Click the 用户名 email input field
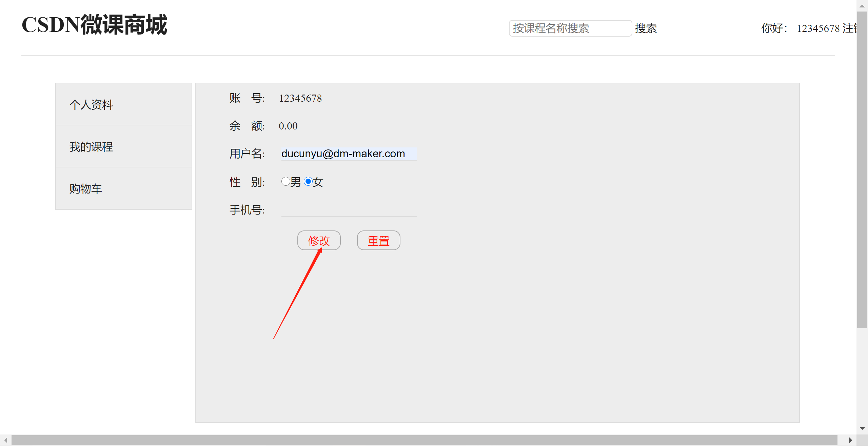The image size is (868, 446). point(349,154)
